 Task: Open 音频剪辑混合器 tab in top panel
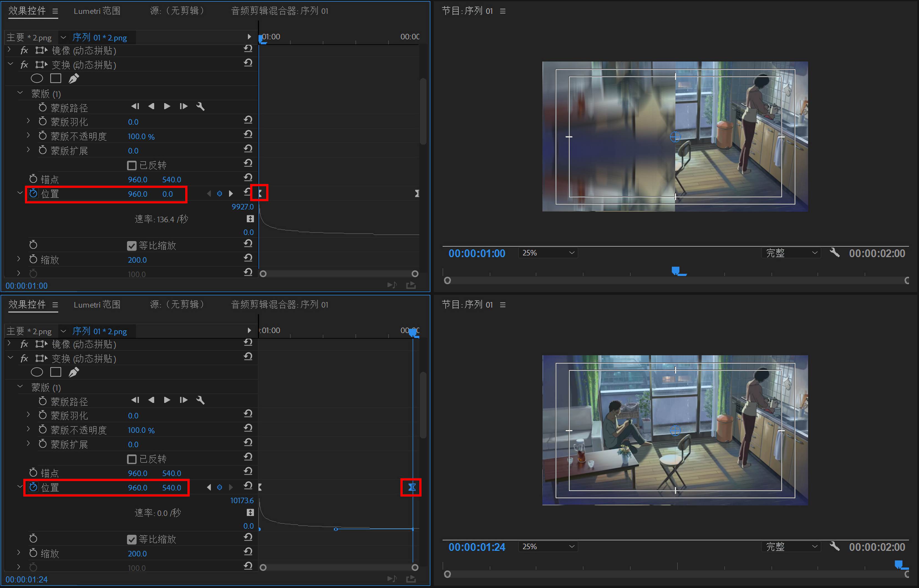tap(280, 11)
